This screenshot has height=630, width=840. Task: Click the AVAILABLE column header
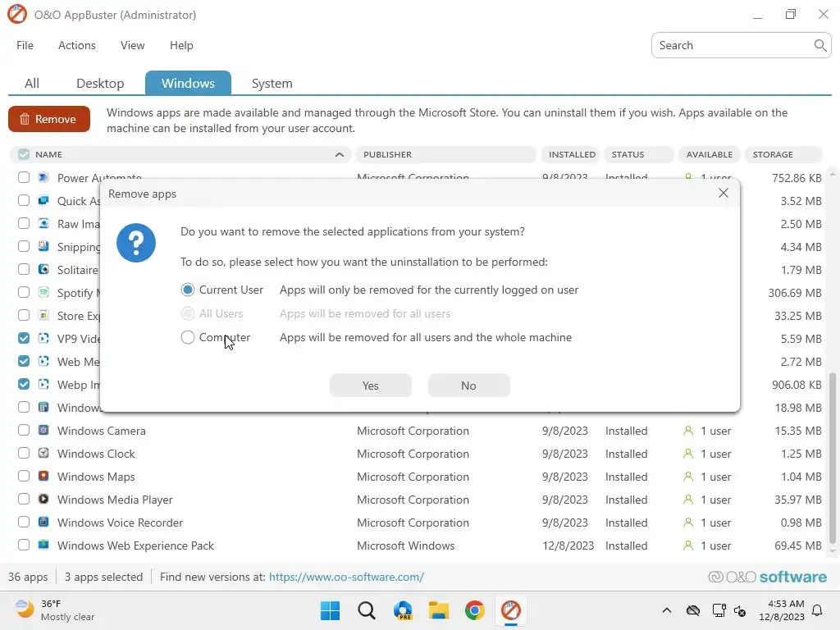(x=710, y=154)
